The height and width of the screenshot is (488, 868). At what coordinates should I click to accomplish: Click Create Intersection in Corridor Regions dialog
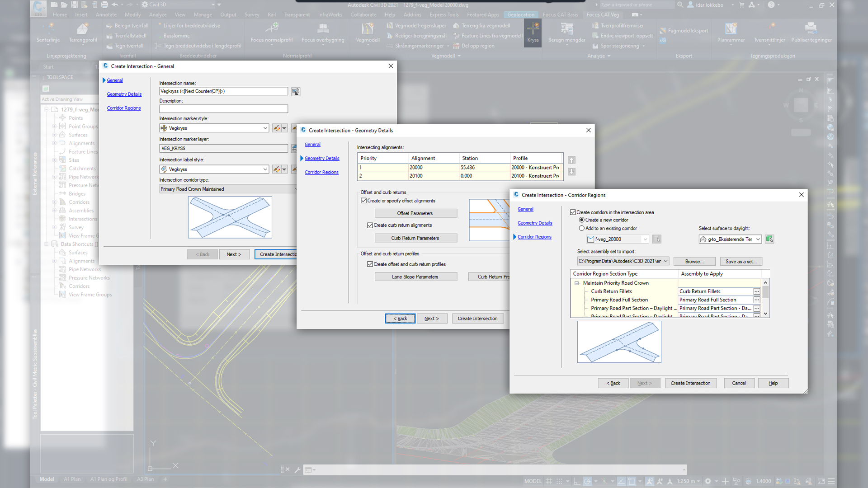pos(690,383)
